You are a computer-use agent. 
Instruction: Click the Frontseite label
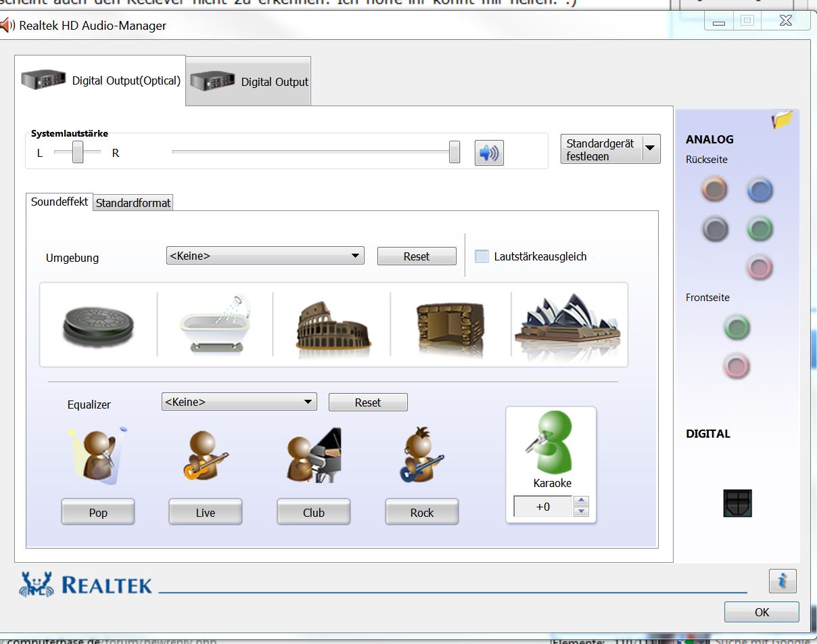[x=707, y=297]
